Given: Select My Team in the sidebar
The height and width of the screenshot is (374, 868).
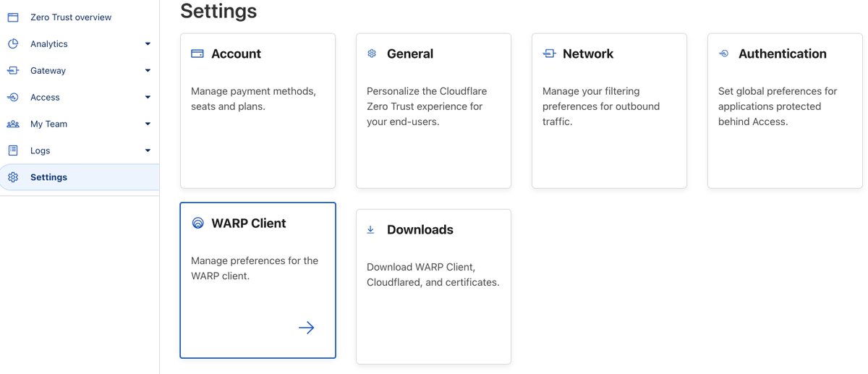Looking at the screenshot, I should coord(48,124).
